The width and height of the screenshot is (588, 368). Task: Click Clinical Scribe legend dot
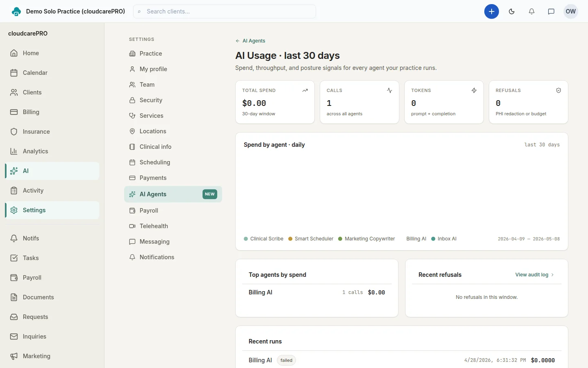click(246, 239)
